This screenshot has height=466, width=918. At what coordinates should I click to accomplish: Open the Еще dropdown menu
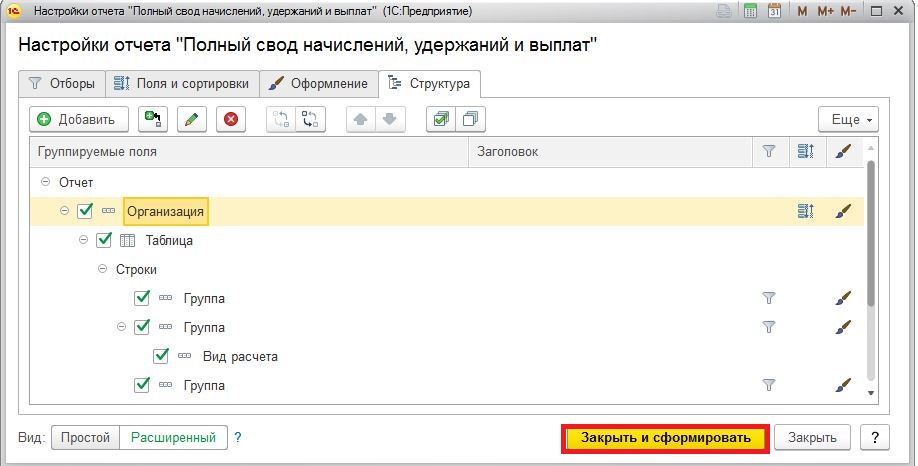[x=848, y=119]
